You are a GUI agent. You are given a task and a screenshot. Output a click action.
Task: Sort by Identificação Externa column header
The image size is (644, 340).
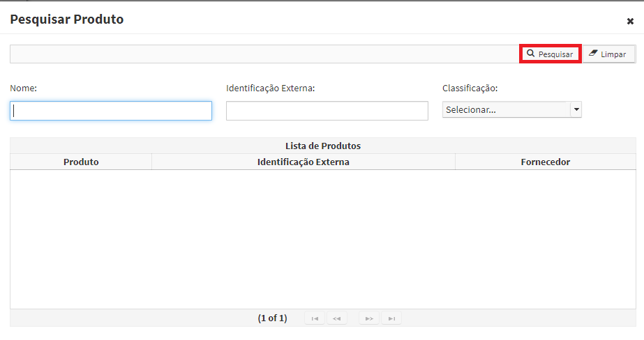(303, 162)
